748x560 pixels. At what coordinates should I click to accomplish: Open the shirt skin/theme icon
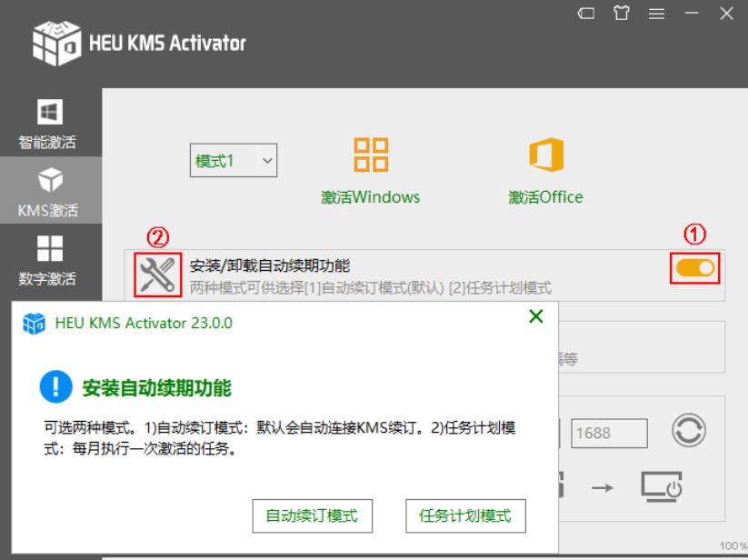tap(621, 13)
